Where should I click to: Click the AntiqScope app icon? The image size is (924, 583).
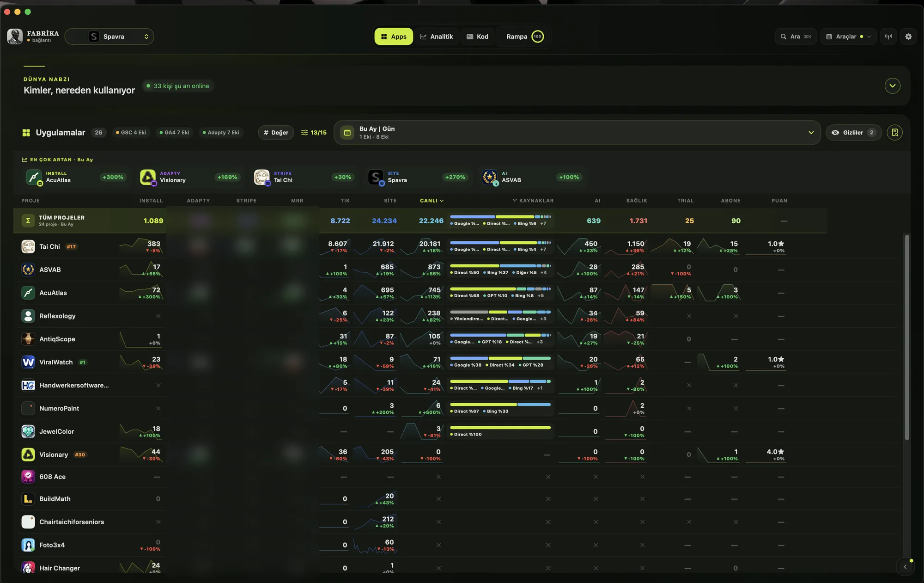pyautogui.click(x=28, y=339)
